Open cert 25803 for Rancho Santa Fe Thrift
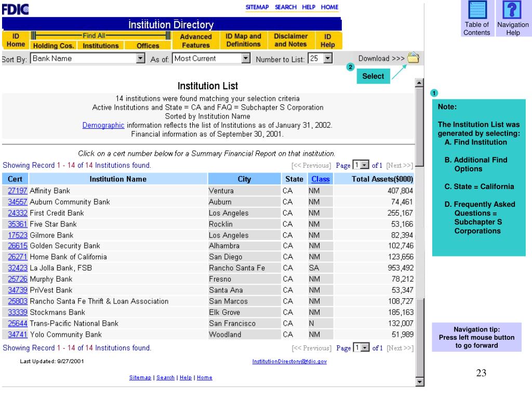Screen dimensions: 532x399 [18, 301]
